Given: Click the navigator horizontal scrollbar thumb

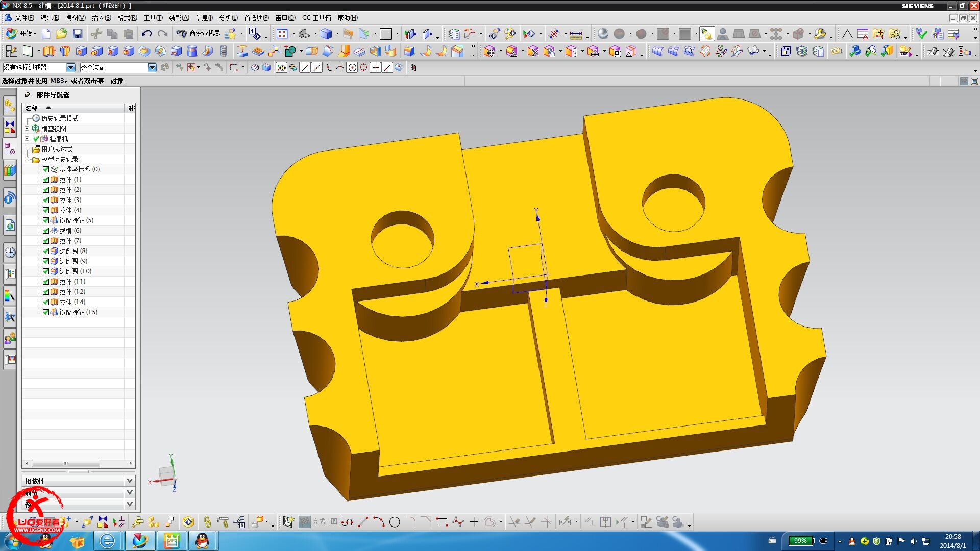Looking at the screenshot, I should pos(66,463).
